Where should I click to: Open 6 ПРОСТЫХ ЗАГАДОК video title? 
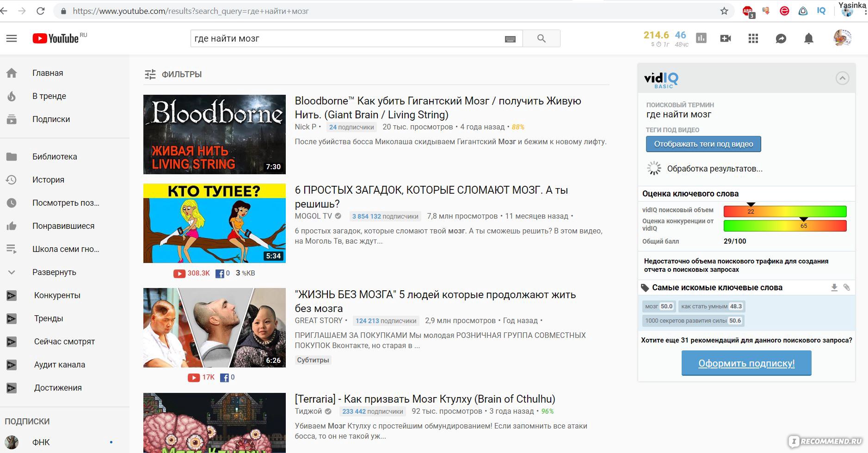click(431, 197)
